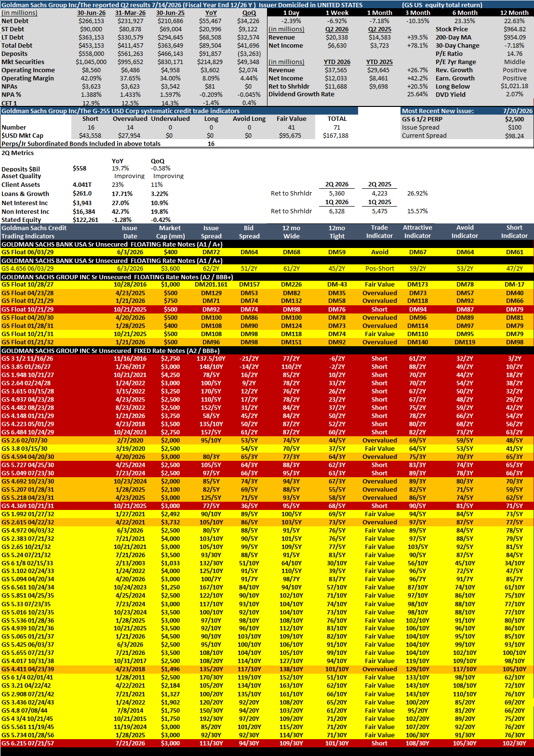The image size is (534, 756).
Task: Select the Avoid indicator for GS Float 06/03/29
Action: 380,252
